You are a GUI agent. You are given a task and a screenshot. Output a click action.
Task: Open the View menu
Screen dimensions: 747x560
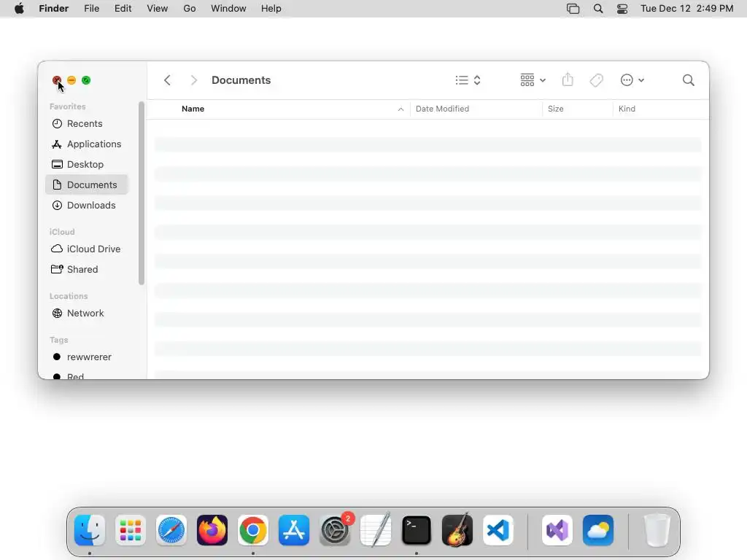click(158, 9)
